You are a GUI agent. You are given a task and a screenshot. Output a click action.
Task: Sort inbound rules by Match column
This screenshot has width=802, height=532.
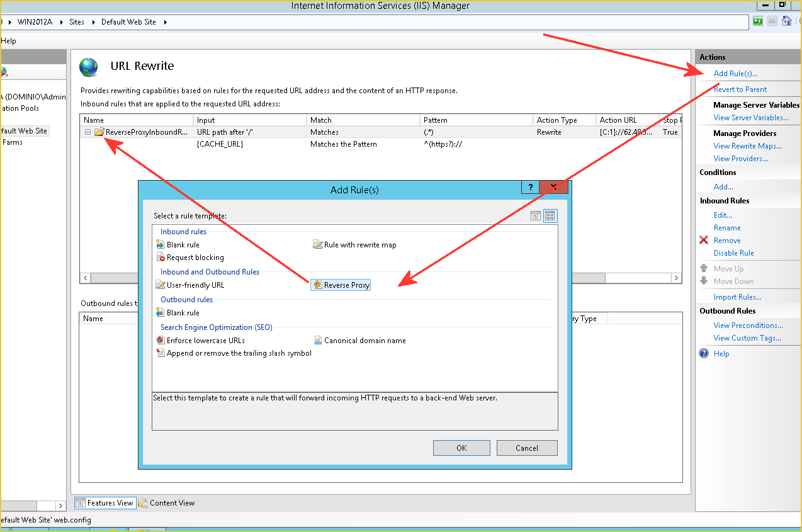tap(363, 120)
